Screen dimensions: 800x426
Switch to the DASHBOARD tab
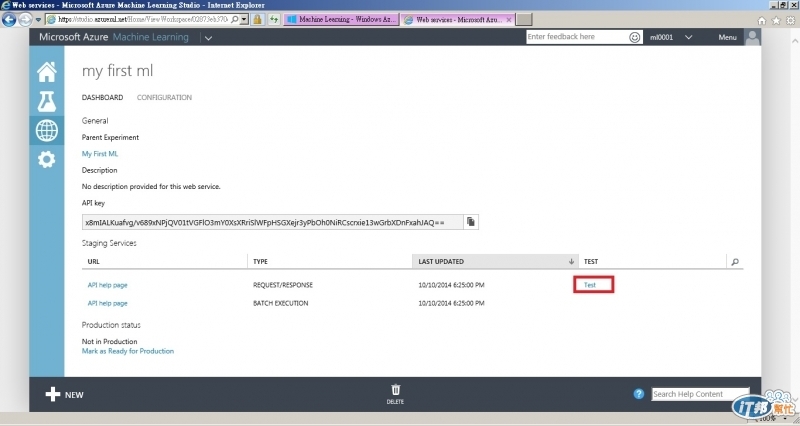pyautogui.click(x=103, y=97)
